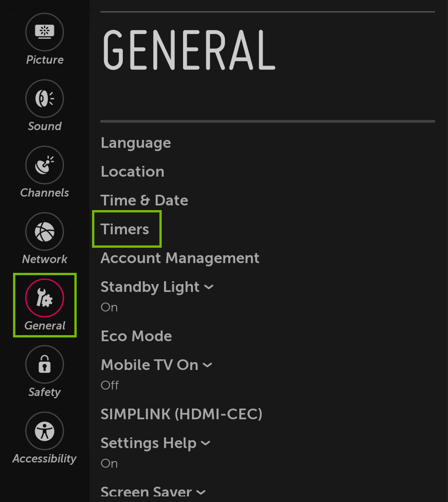Select the Channels icon
Image resolution: width=448 pixels, height=502 pixels.
pos(45,165)
